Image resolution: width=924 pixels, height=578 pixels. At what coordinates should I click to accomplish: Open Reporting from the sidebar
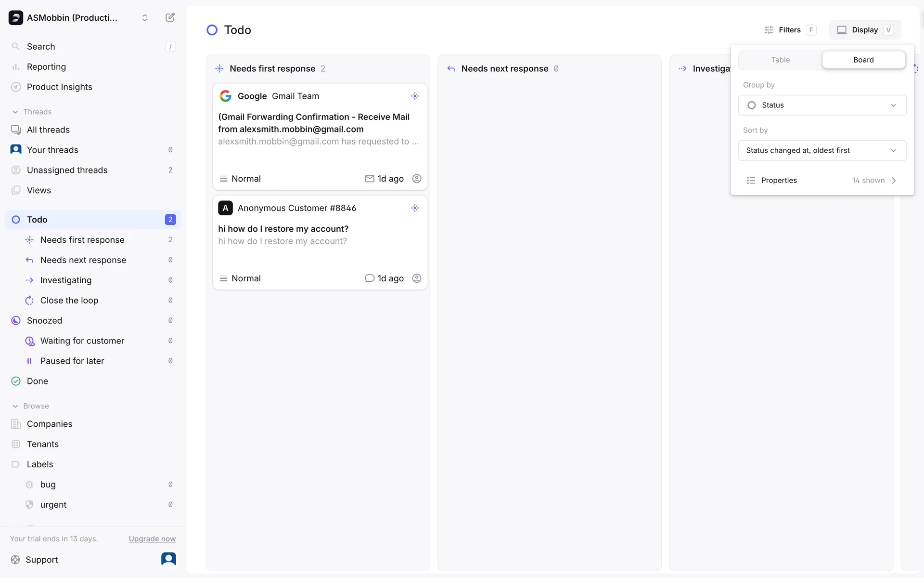[46, 67]
